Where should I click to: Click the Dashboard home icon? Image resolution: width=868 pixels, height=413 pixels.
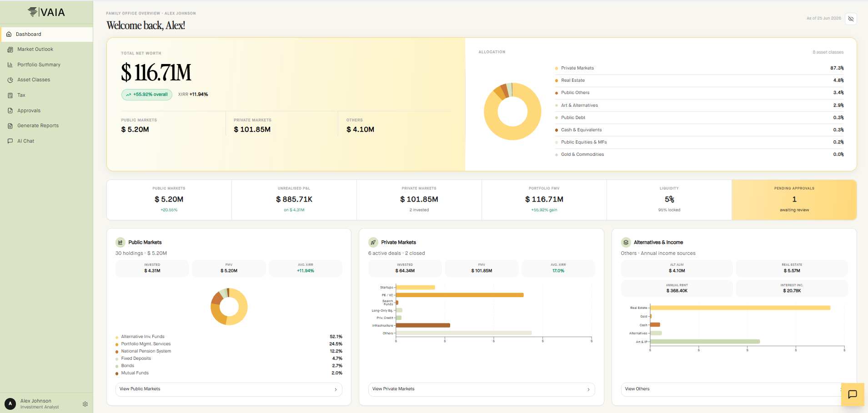click(x=9, y=34)
